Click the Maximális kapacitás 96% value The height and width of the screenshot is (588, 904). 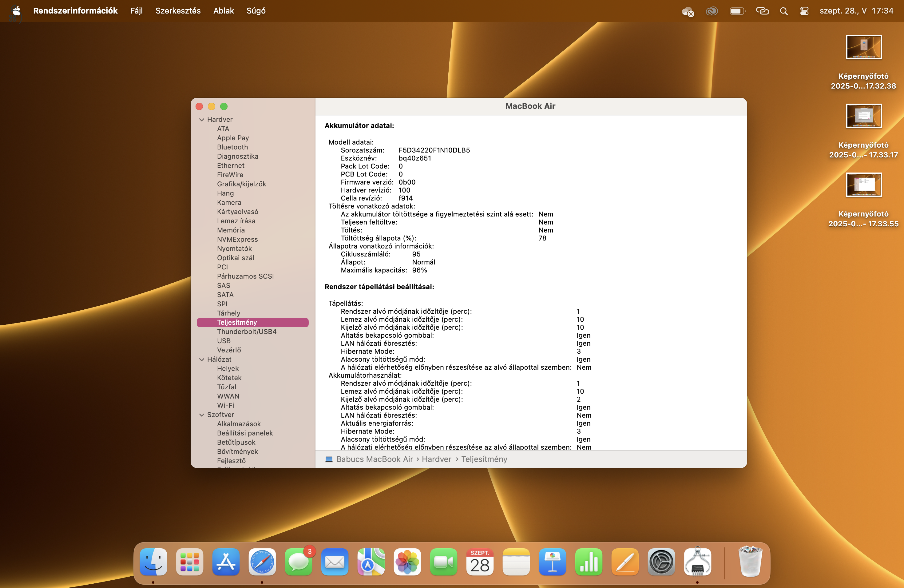(419, 270)
